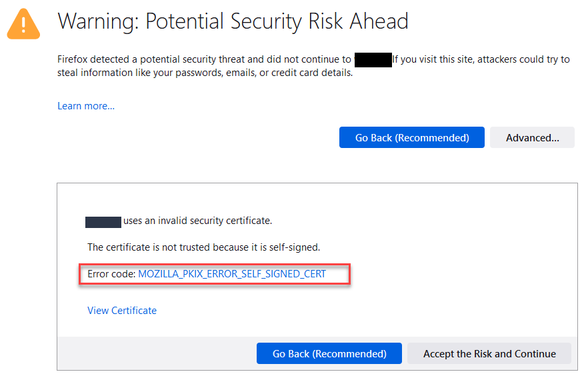This screenshot has width=588, height=384.
Task: Click the "uses an invalid security certificate" text
Action: 198,221
